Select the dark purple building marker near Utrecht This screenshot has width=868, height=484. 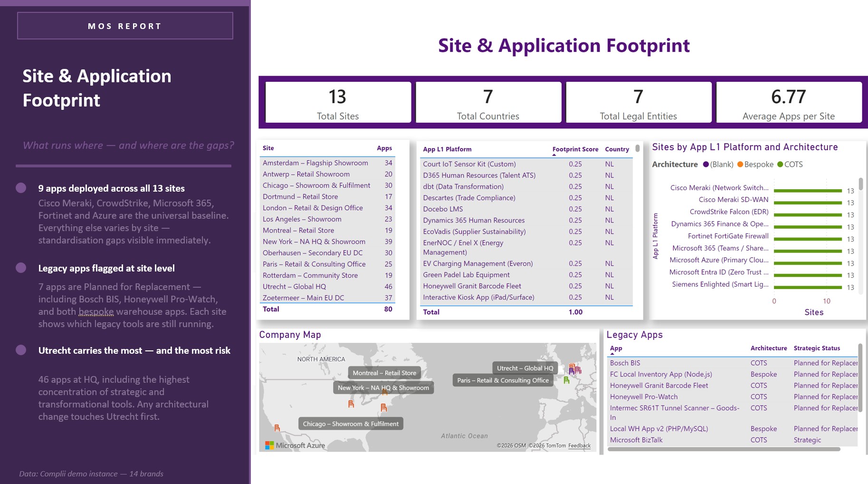pyautogui.click(x=572, y=370)
